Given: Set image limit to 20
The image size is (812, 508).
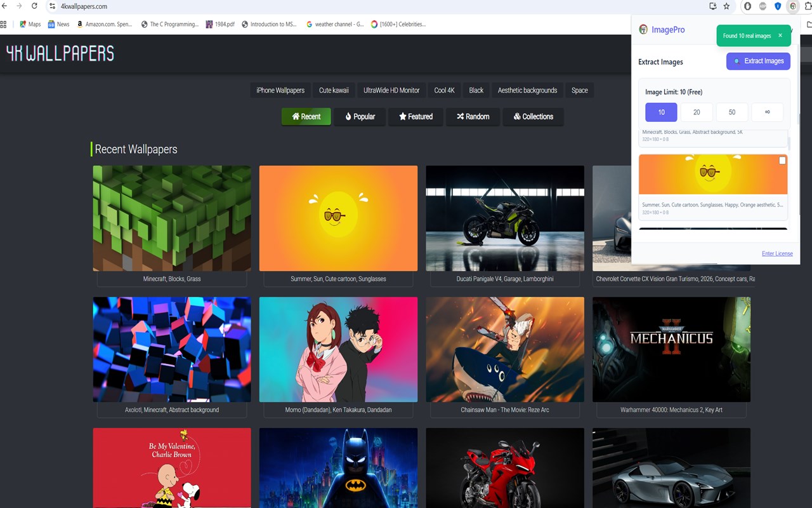Looking at the screenshot, I should point(697,112).
